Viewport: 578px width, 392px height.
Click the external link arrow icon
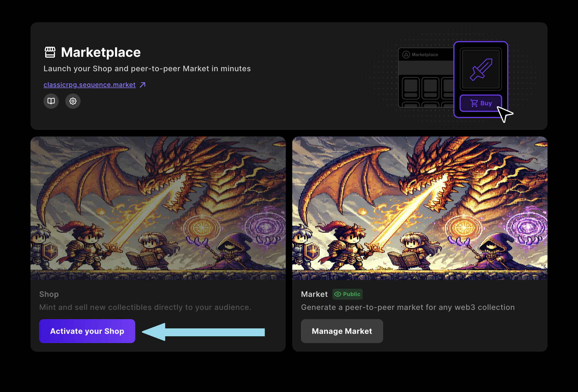[143, 85]
